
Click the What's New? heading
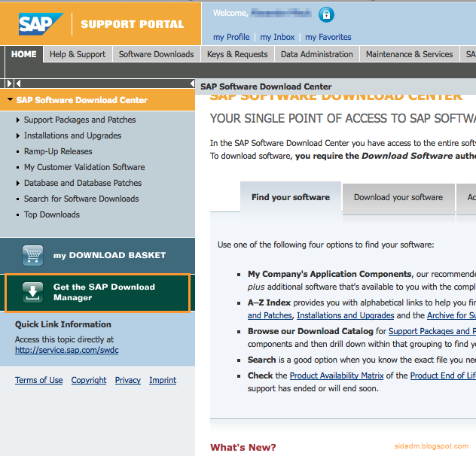coord(243,447)
